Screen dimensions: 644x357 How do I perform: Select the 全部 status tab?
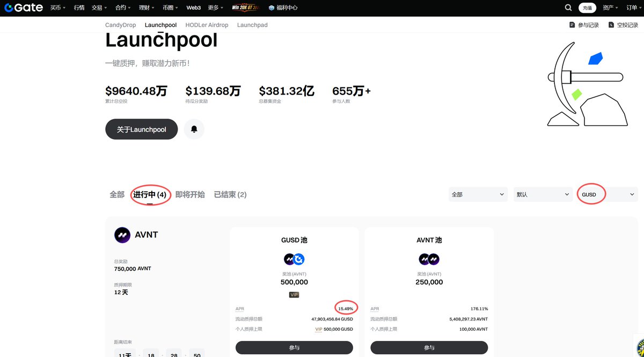tap(117, 194)
